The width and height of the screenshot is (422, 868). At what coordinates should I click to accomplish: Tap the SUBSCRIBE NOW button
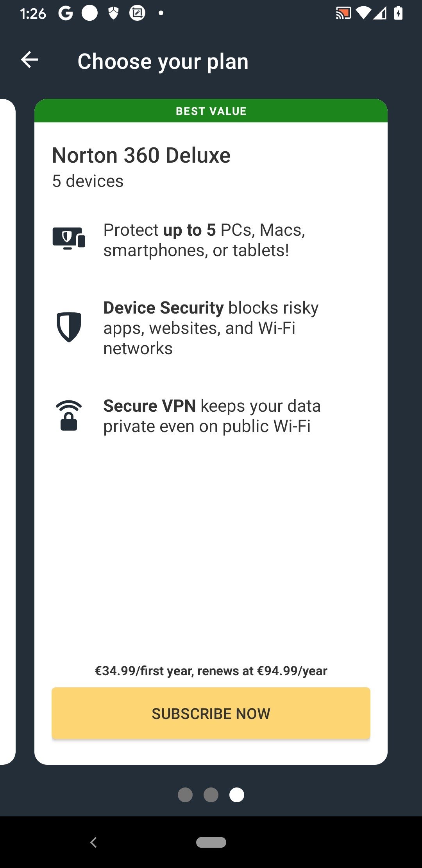click(x=211, y=713)
